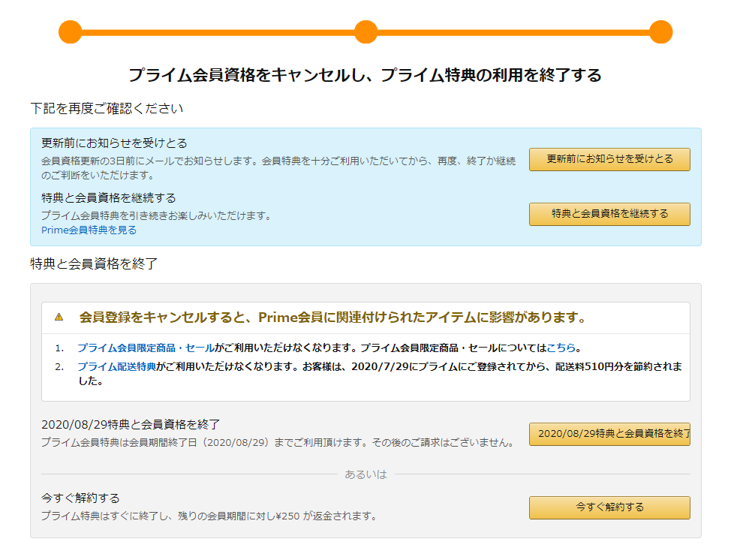Viewport: 740px width, 560px height.
Task: Click the description 会員資格更新の3日前にメールでお知らせします
Action: pos(278,168)
